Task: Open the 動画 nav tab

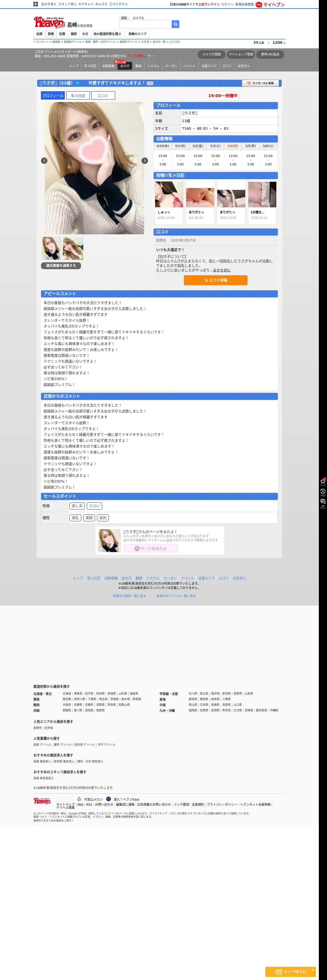Action: pyautogui.click(x=139, y=66)
